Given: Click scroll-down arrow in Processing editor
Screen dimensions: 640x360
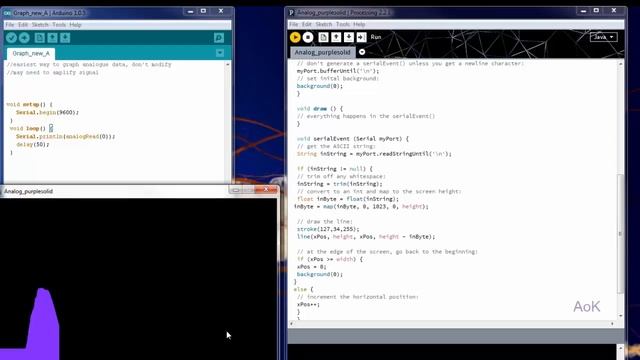Looking at the screenshot, I should pyautogui.click(x=620, y=316).
